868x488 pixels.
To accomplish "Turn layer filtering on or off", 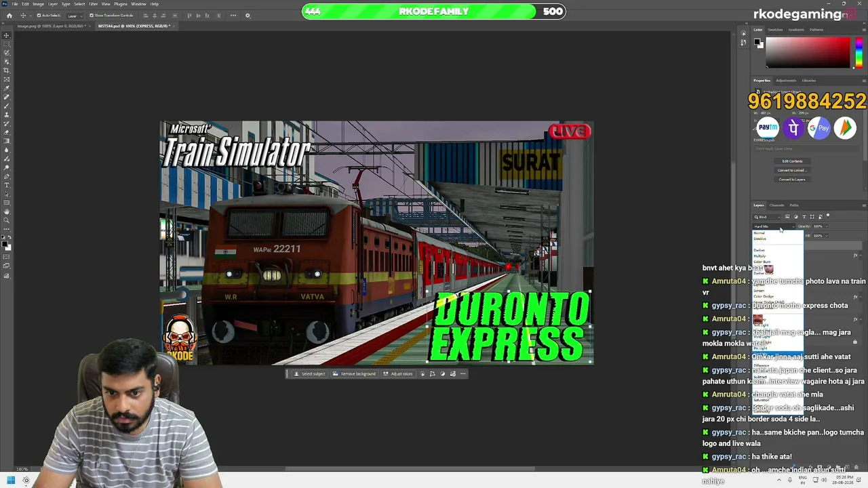I will coord(828,216).
